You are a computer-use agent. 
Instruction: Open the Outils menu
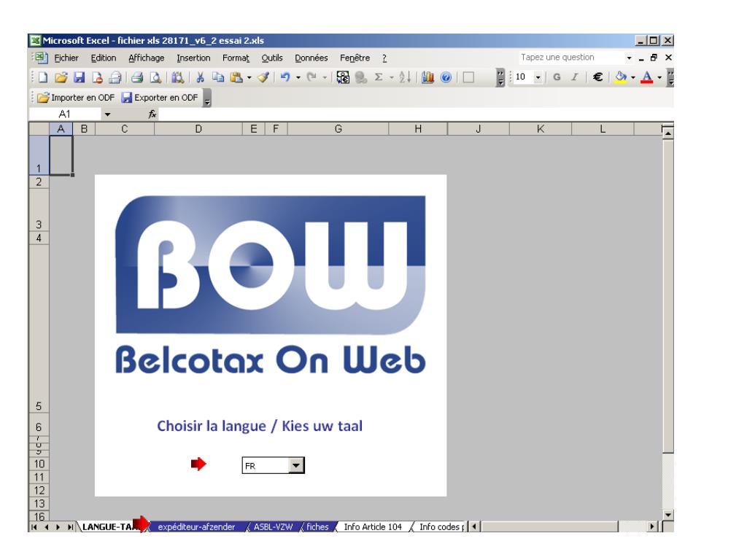tap(272, 58)
